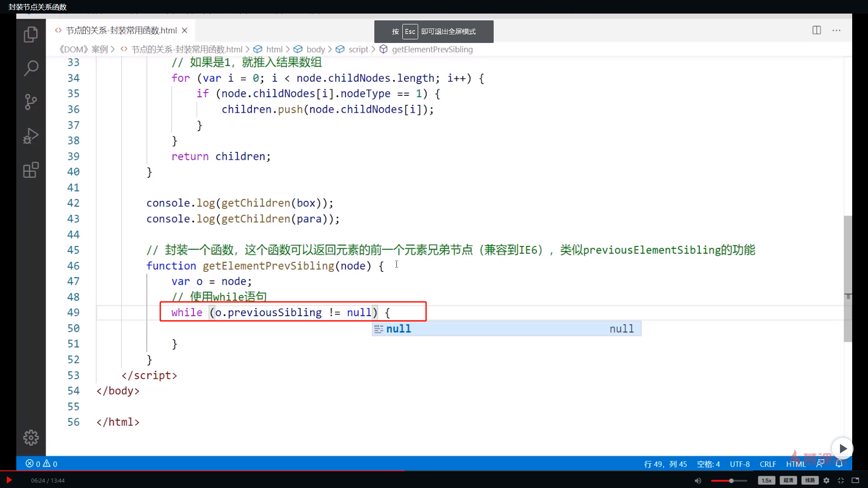The image size is (868, 488).
Task: Click the split editor icon
Action: 816,30
